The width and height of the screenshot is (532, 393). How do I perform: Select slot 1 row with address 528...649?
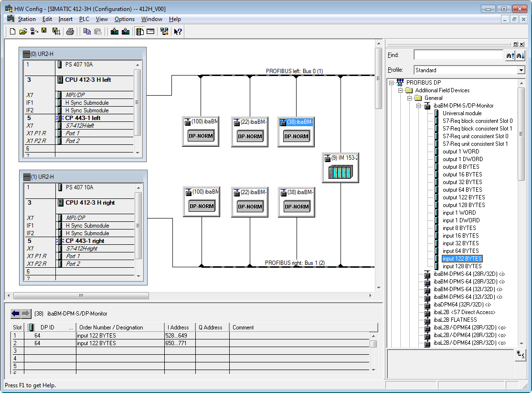tap(191, 336)
